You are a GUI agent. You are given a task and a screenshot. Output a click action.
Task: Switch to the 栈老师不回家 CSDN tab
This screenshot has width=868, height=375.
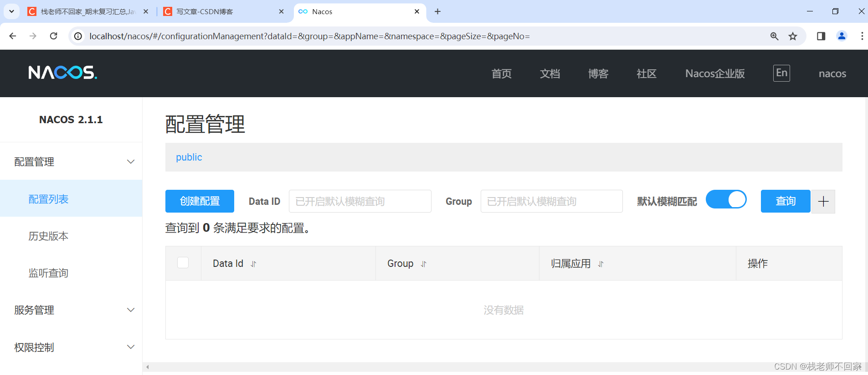click(87, 11)
